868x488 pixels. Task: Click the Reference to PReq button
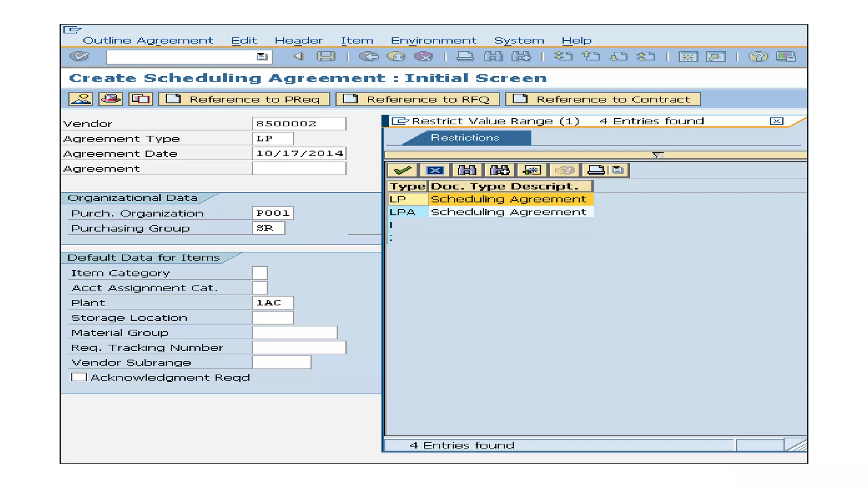[244, 99]
